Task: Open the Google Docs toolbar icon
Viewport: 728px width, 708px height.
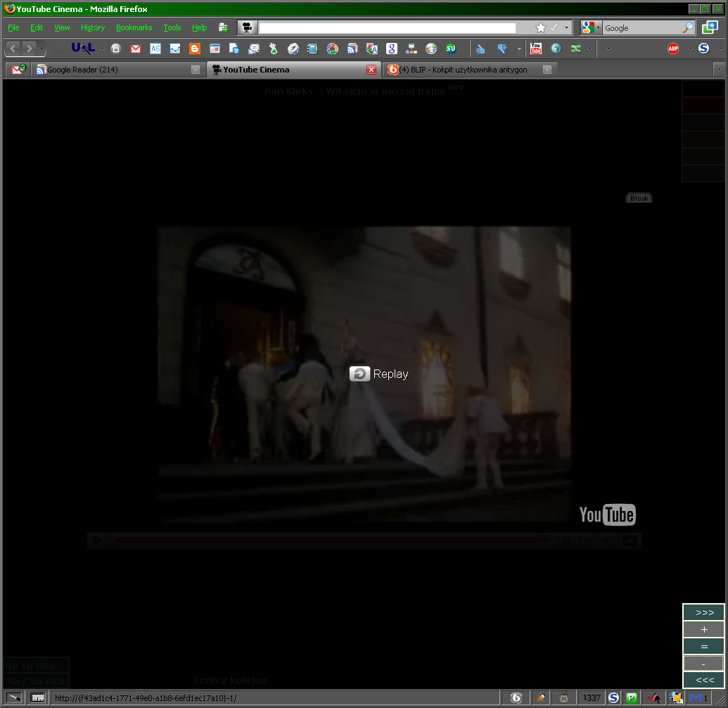Action: pos(234,49)
